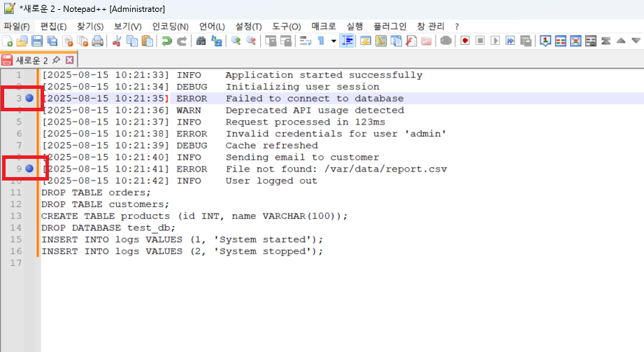Close the 새로운 2 tab
This screenshot has width=644, height=352.
[69, 60]
